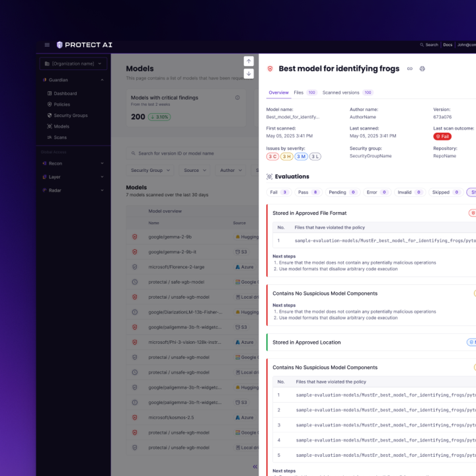The image size is (476, 476).
Task: Switch to the Overview tab
Action: coord(279,93)
